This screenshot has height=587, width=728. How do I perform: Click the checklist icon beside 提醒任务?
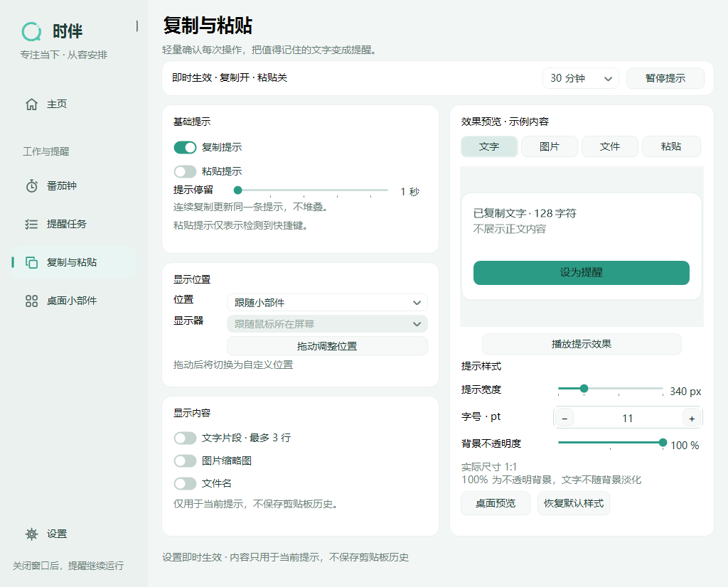(31, 225)
